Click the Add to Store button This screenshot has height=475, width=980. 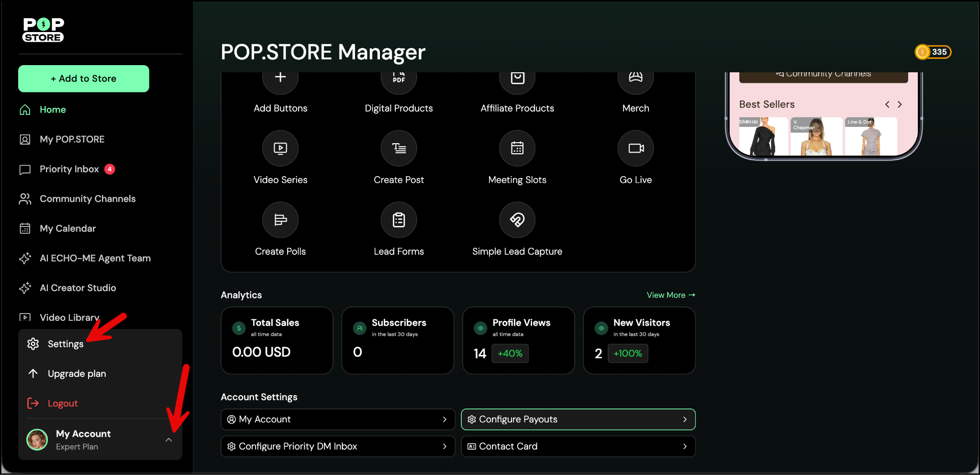click(x=84, y=79)
